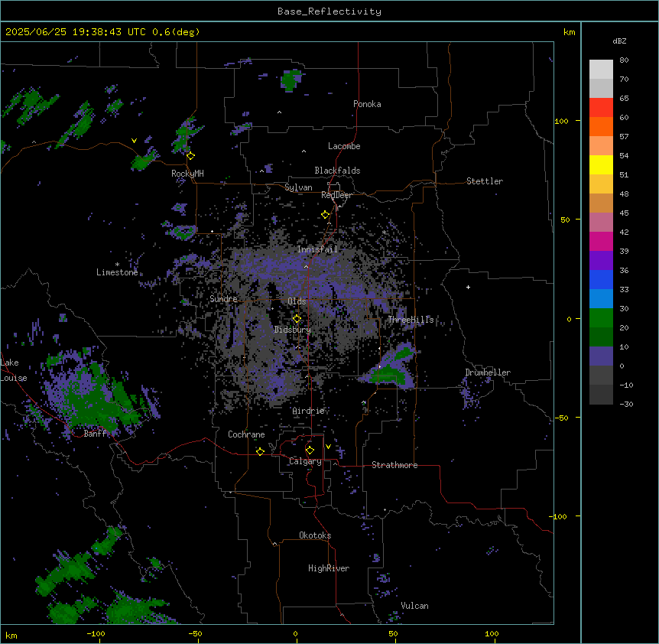Select the Stettler label

tap(485, 181)
